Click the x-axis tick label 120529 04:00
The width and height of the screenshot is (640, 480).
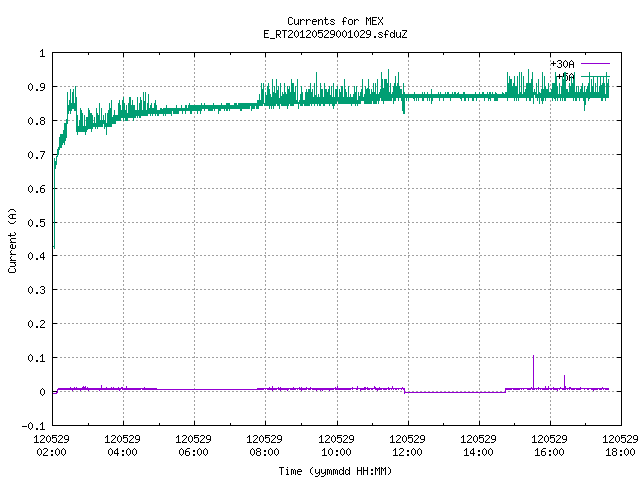pyautogui.click(x=122, y=445)
